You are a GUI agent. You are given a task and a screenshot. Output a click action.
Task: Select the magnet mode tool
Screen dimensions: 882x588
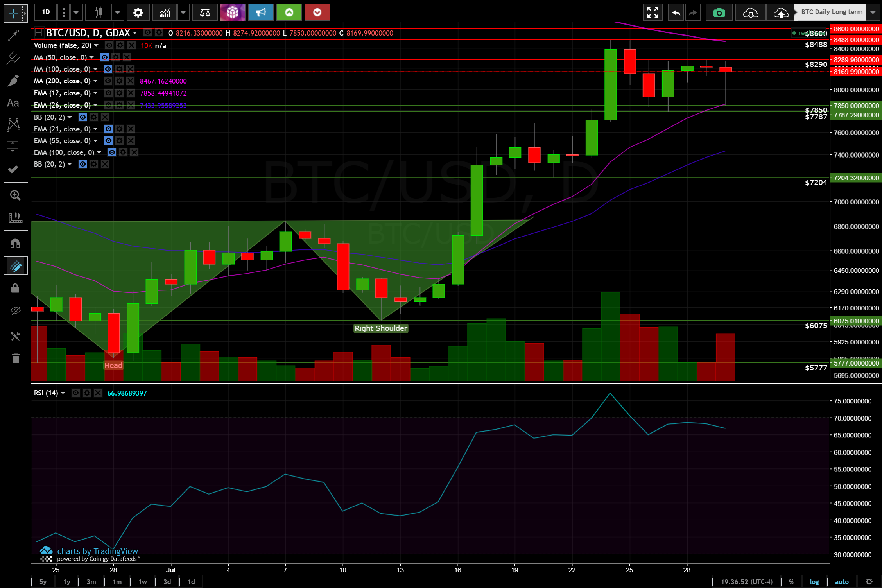(15, 244)
